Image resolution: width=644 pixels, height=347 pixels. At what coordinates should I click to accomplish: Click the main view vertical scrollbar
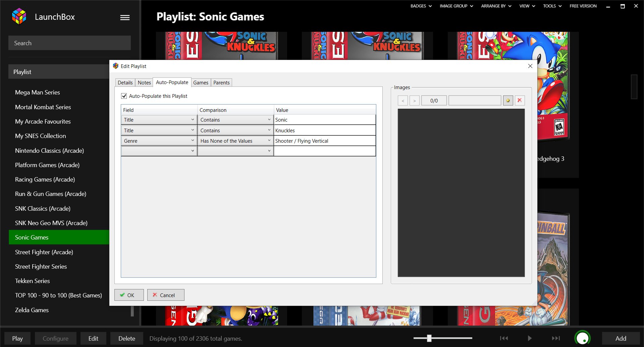(634, 86)
